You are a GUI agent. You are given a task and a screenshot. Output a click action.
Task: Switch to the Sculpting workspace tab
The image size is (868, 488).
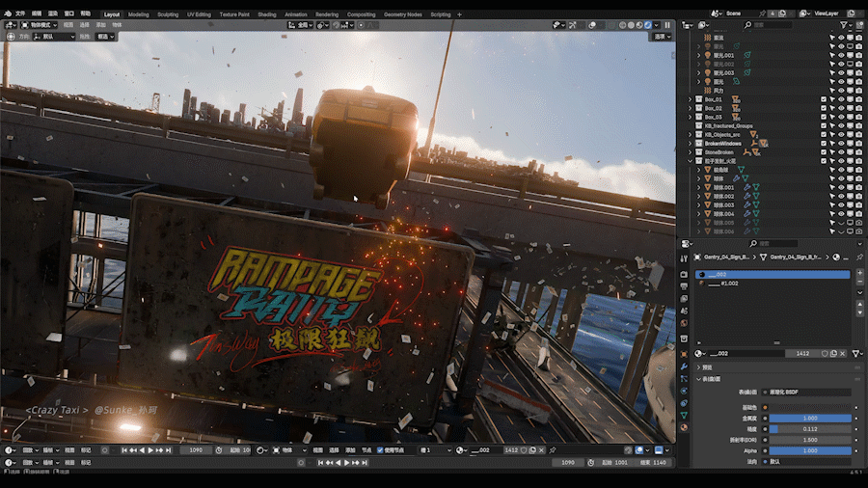(x=168, y=14)
